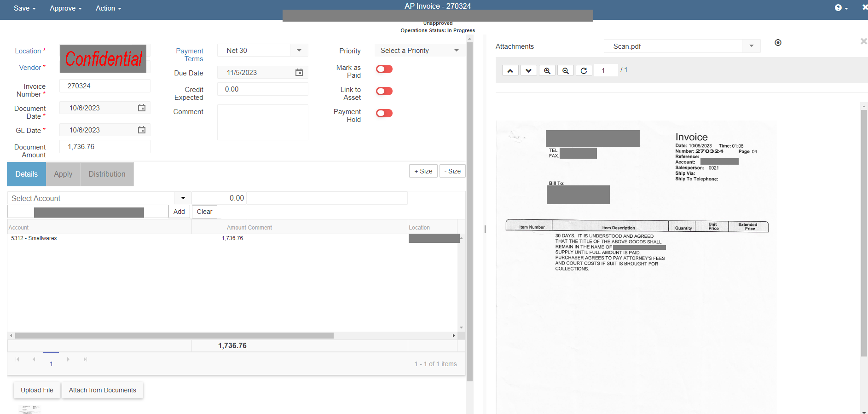Click the Location field label link

point(28,51)
